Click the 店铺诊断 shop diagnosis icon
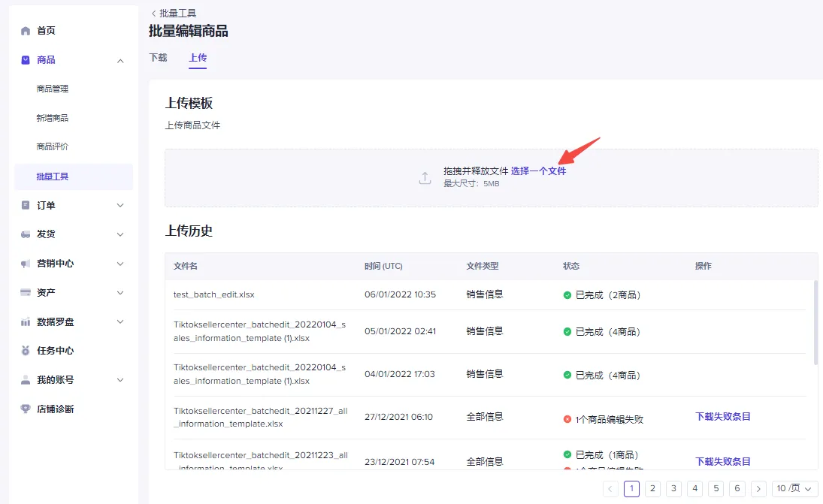The image size is (823, 504). 24,409
